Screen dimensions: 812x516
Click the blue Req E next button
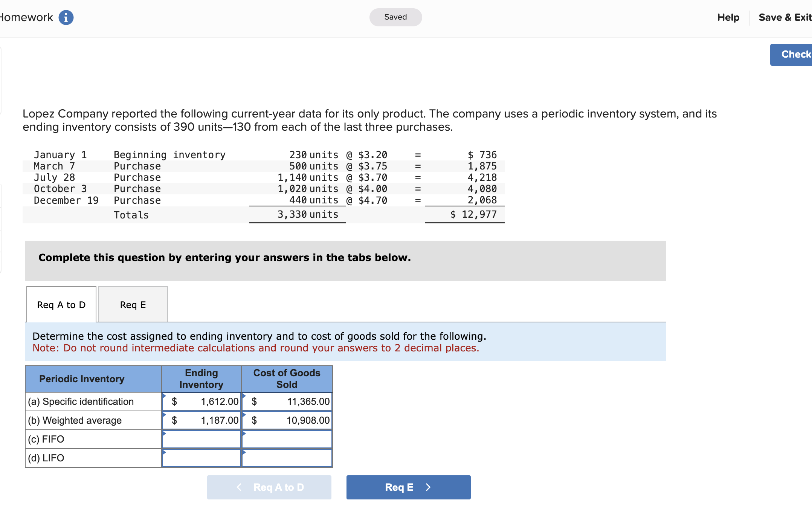click(408, 487)
